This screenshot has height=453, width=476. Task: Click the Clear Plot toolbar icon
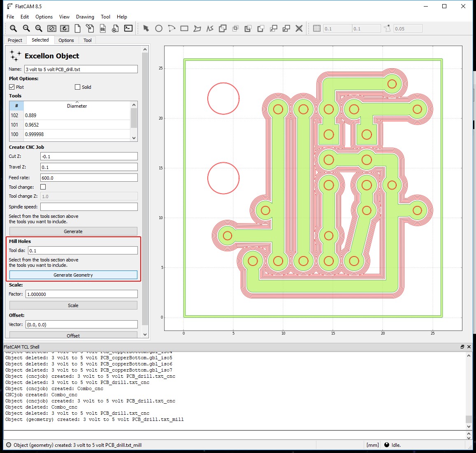pos(52,28)
